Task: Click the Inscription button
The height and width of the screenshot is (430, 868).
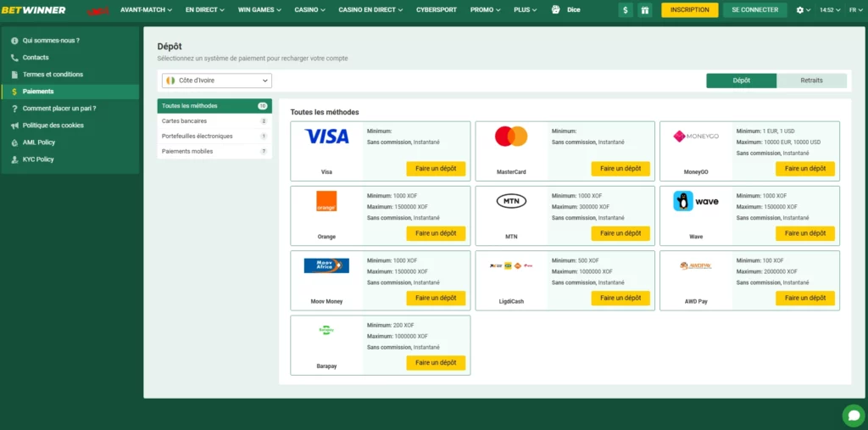Action: coord(689,10)
